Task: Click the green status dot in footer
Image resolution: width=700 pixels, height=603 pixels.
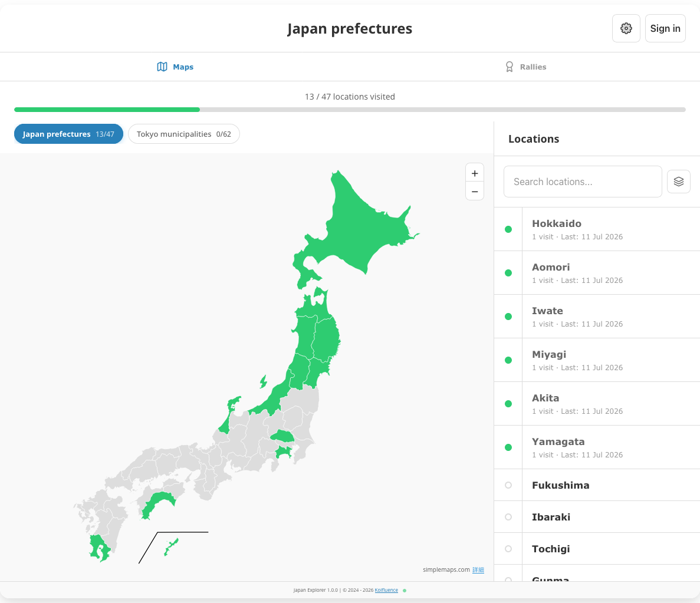Action: pos(405,591)
